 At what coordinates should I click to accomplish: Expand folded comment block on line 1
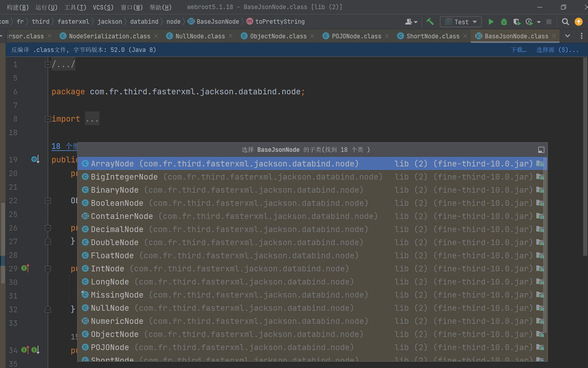[48, 65]
